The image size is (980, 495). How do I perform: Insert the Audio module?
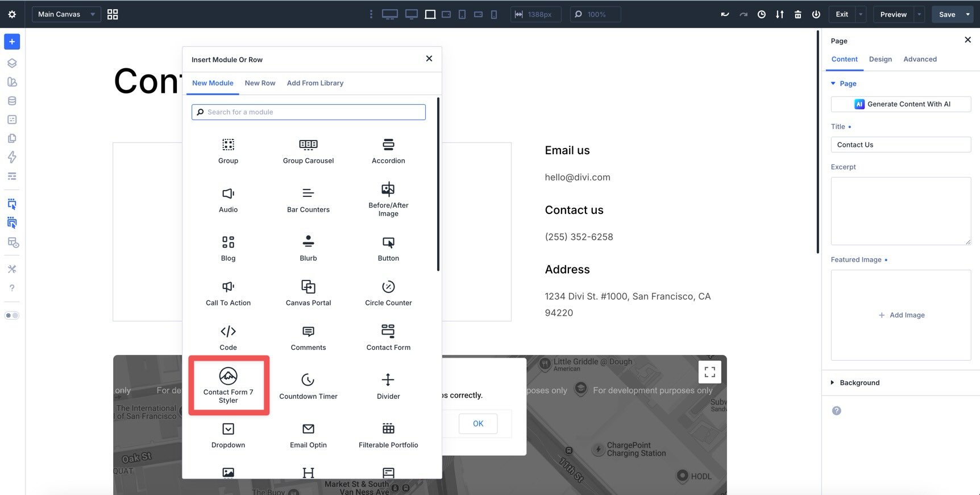pyautogui.click(x=228, y=200)
